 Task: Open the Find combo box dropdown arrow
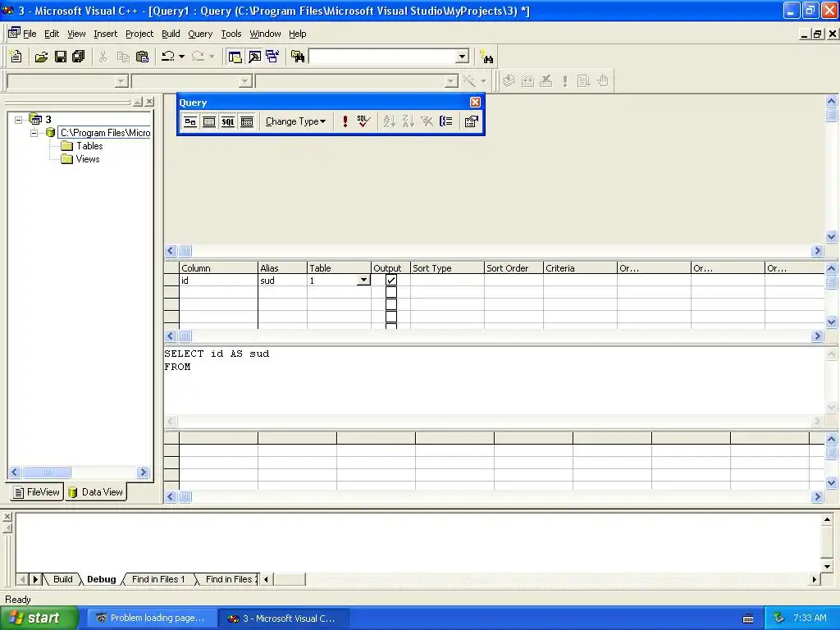[x=462, y=57]
